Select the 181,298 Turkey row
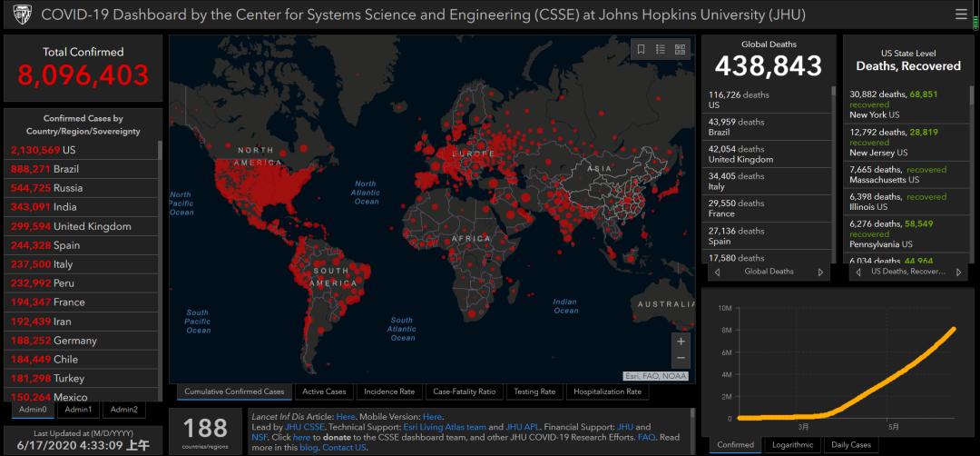The height and width of the screenshot is (456, 980). [83, 379]
